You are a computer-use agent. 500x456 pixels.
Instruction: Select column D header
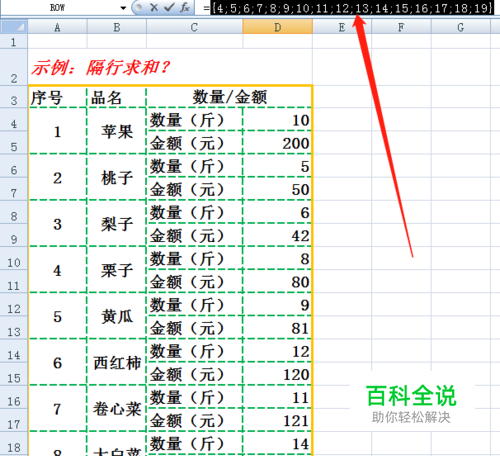tap(277, 27)
